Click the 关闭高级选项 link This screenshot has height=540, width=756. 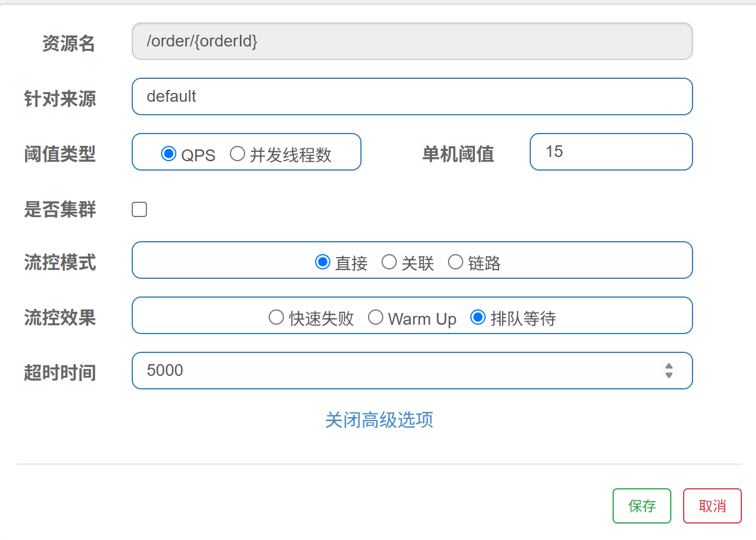[x=379, y=419]
